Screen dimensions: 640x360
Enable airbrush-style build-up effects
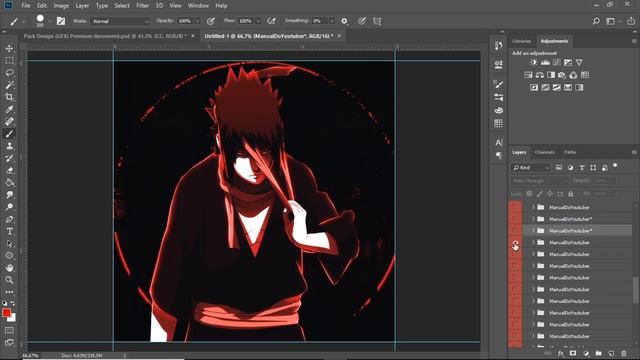pyautogui.click(x=271, y=21)
